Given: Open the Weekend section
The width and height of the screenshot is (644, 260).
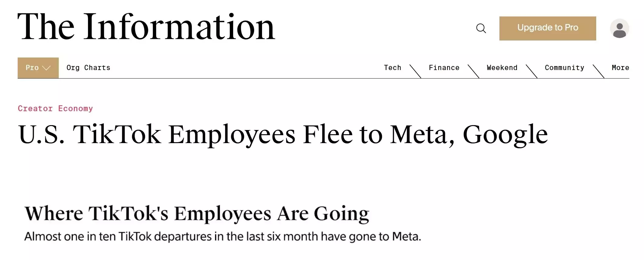Looking at the screenshot, I should coord(502,68).
